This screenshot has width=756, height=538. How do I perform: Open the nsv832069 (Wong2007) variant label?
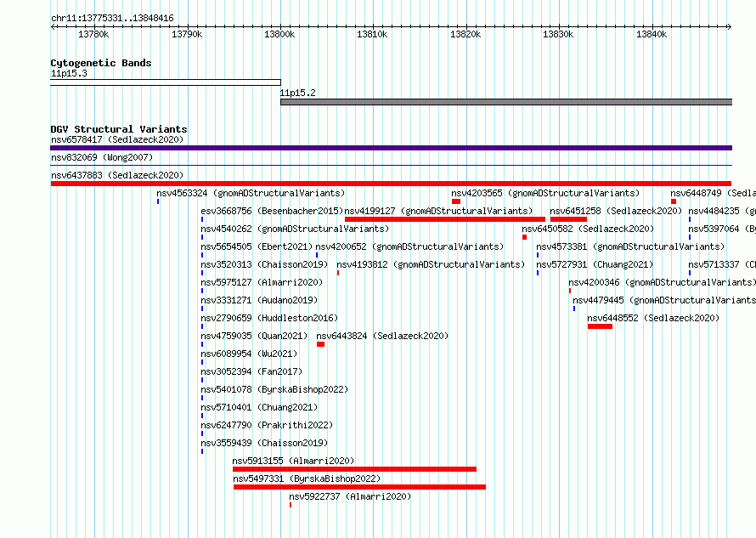[x=102, y=157]
